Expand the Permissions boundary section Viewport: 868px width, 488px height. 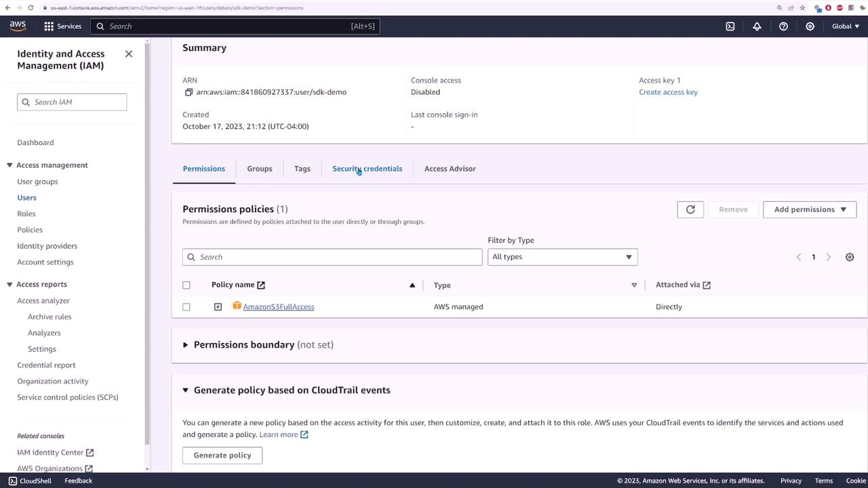pos(185,345)
